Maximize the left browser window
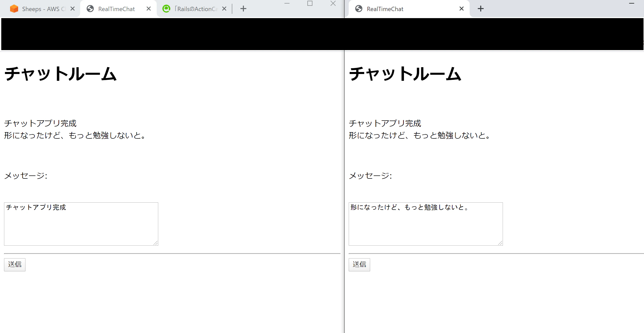Screen dimensions: 644x333 point(310,4)
